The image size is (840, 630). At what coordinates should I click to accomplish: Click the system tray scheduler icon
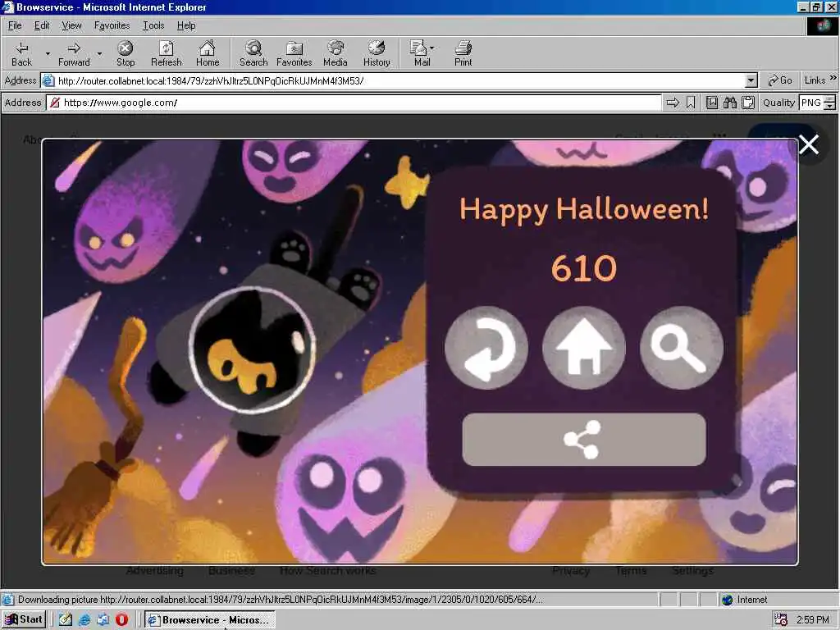tap(781, 620)
